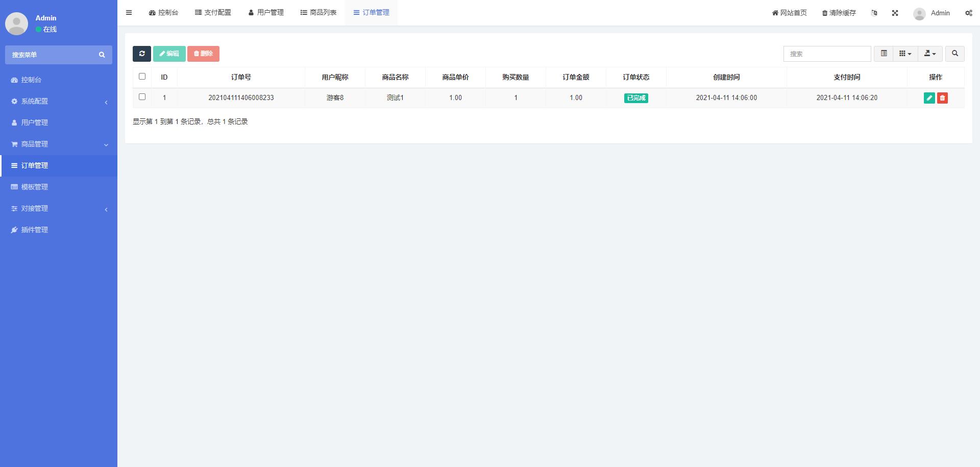Open the columns grid dropdown
The image size is (980, 467).
(x=905, y=54)
